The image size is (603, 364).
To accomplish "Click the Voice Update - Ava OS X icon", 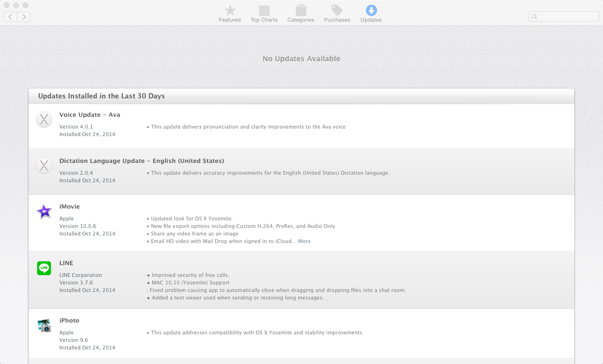I will pyautogui.click(x=44, y=120).
